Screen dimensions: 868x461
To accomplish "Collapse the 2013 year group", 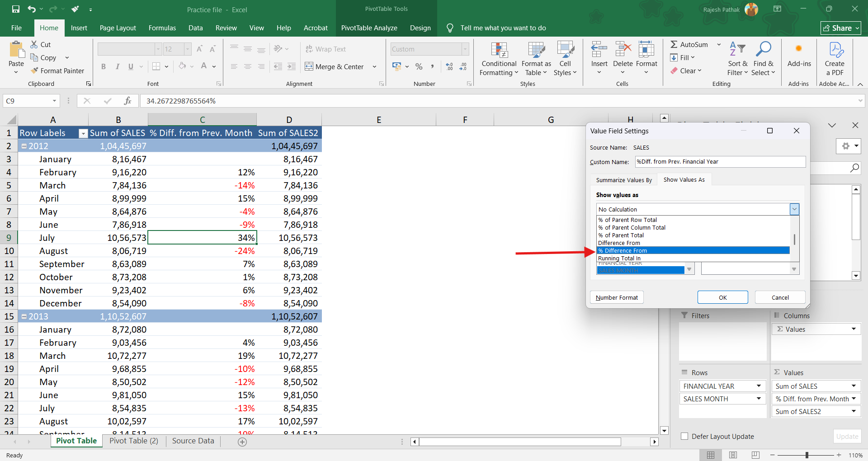I will (x=24, y=316).
